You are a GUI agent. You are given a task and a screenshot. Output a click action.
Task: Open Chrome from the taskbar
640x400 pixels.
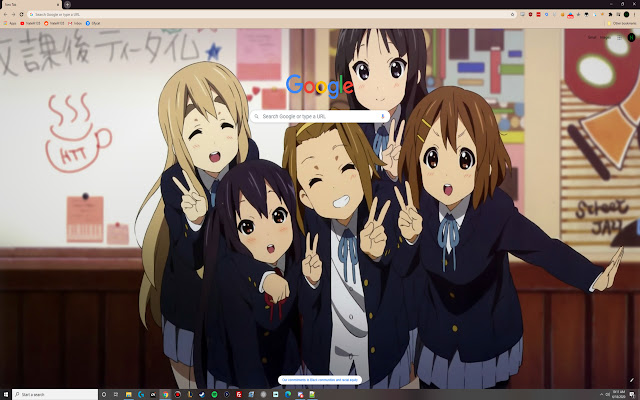(x=165, y=394)
